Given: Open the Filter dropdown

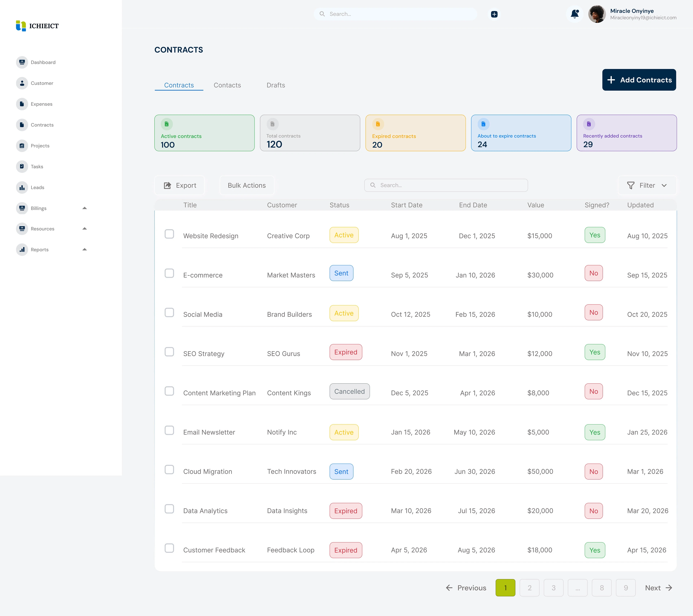Looking at the screenshot, I should pos(647,185).
